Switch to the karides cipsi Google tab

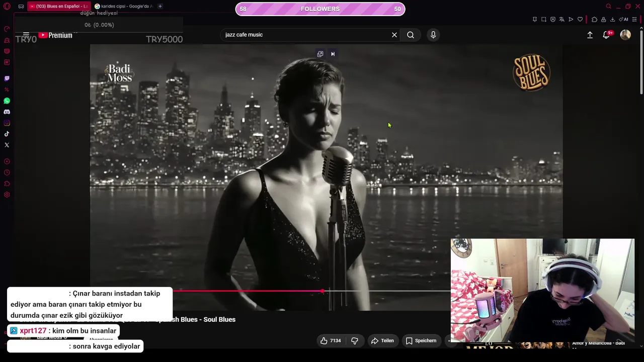tap(123, 7)
